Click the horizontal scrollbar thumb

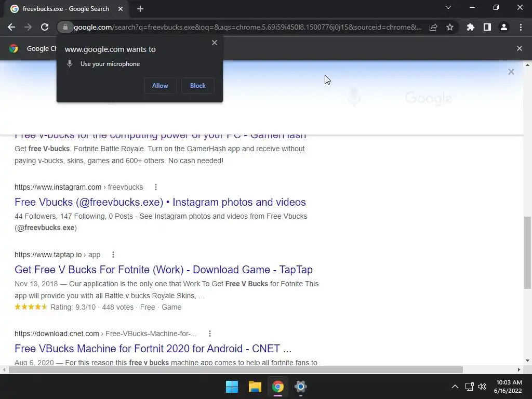click(235, 369)
